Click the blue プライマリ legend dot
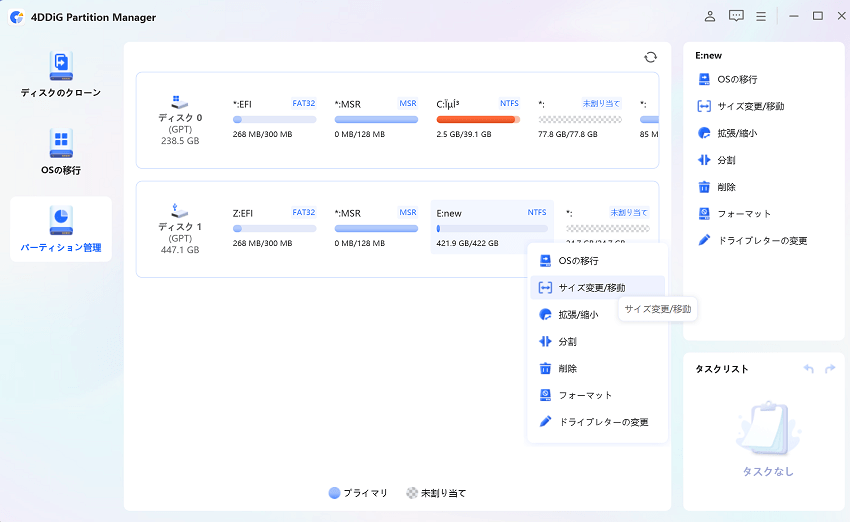The width and height of the screenshot is (850, 522). point(334,493)
